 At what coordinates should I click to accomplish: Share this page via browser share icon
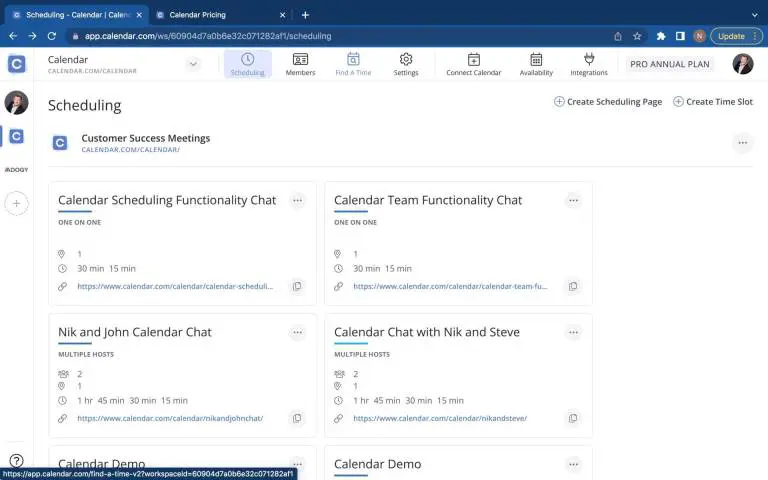[618, 36]
